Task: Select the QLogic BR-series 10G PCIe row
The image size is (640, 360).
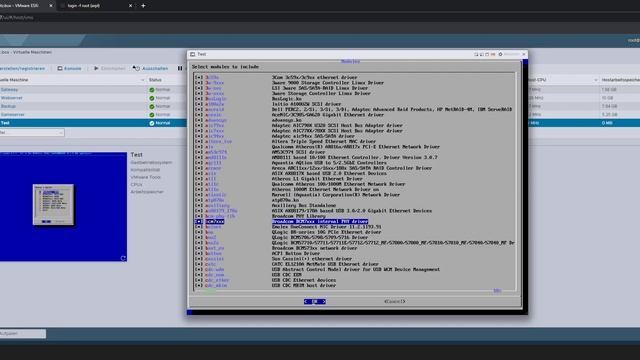Action: (x=355, y=232)
